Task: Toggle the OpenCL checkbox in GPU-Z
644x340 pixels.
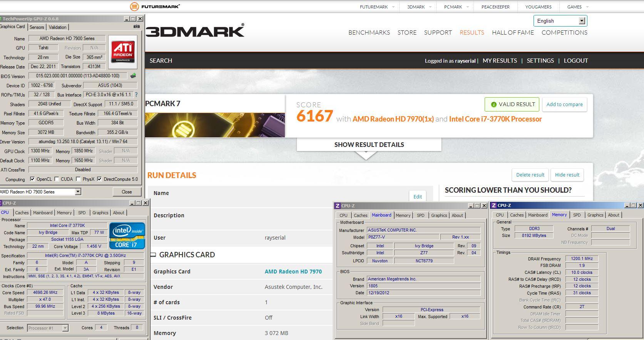Action: tap(32, 179)
